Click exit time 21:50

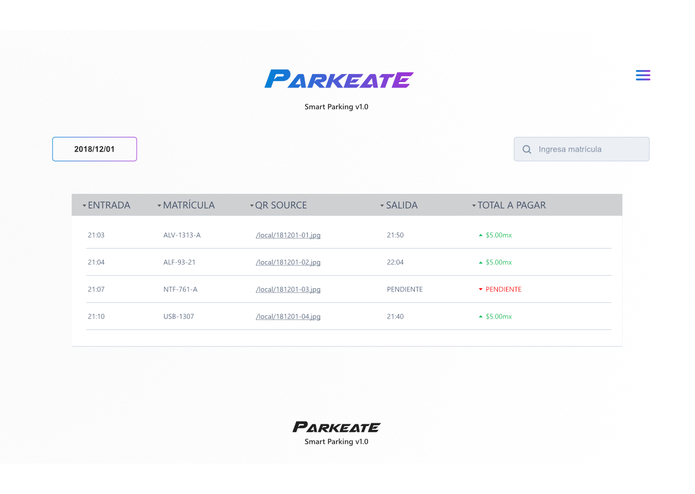tap(395, 235)
